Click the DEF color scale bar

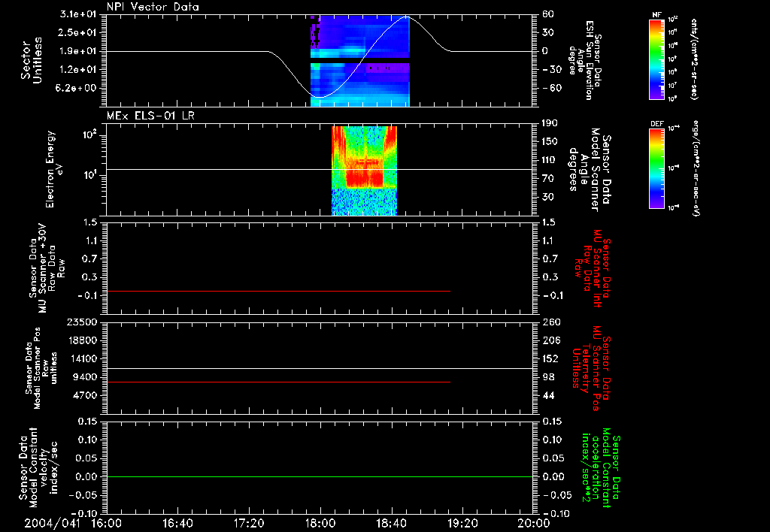pos(657,168)
